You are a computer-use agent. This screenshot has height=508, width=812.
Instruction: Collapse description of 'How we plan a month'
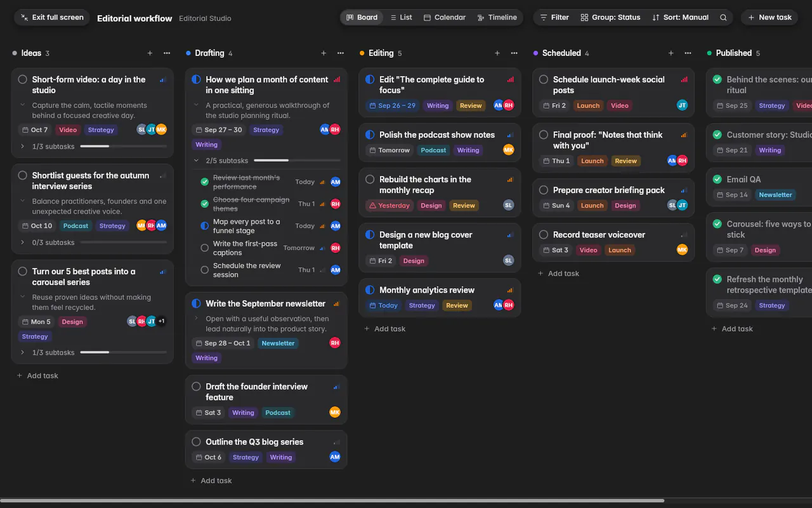[x=196, y=105]
